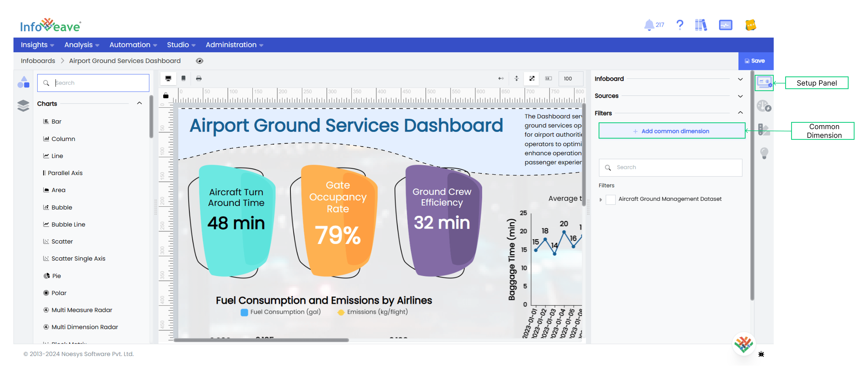
Task: Click the charts list vertical scrollbar
Action: pos(151,116)
